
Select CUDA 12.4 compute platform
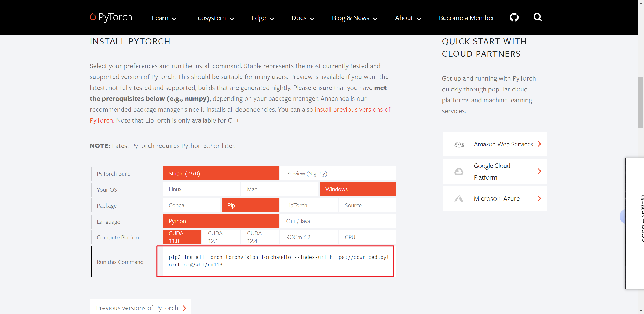[260, 237]
